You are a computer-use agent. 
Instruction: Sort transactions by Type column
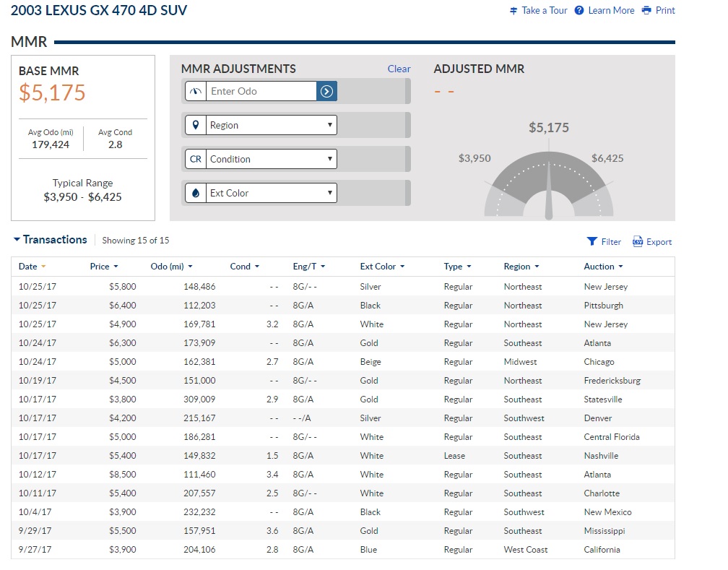pos(457,266)
